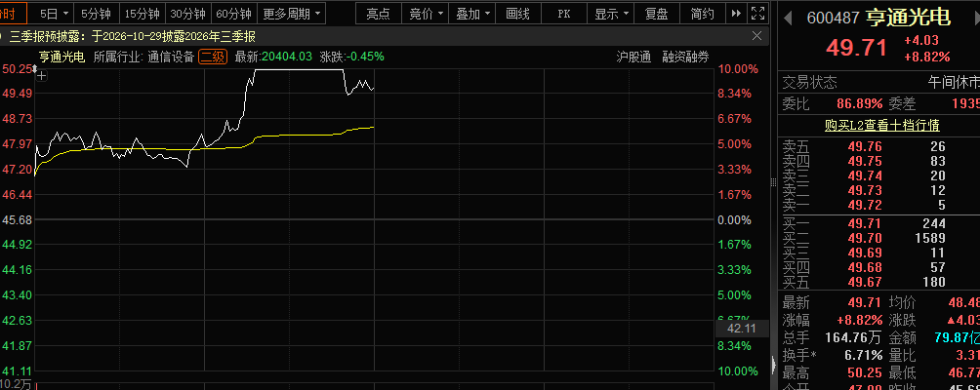980x390 pixels.
Task: Click the 45.68 baseline price label
Action: 18,219
